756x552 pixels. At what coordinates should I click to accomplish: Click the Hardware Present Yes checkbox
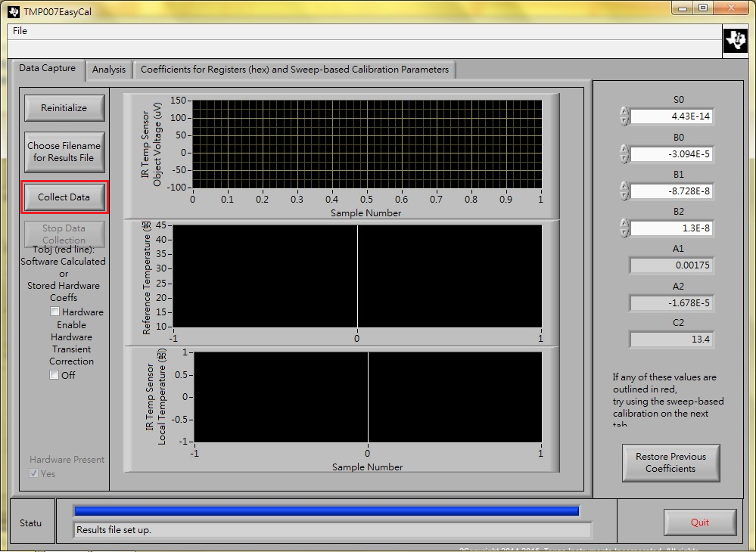coord(34,473)
